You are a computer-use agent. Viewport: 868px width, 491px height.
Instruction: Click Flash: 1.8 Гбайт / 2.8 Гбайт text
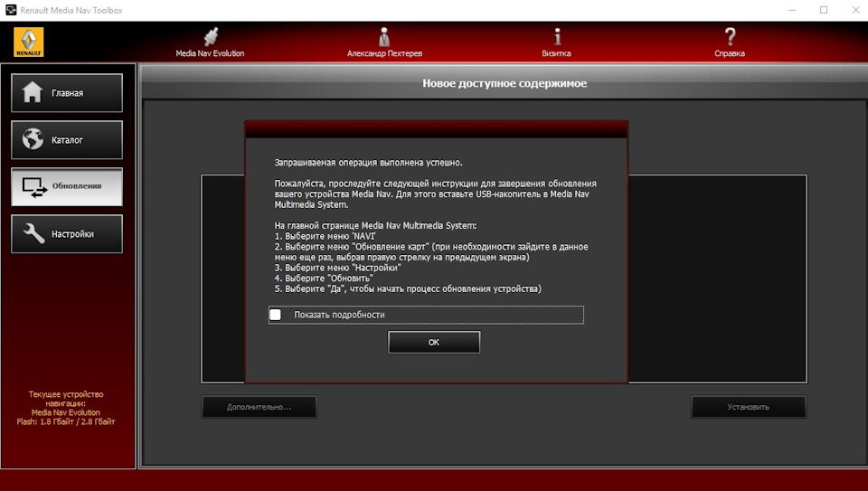pyautogui.click(x=66, y=421)
